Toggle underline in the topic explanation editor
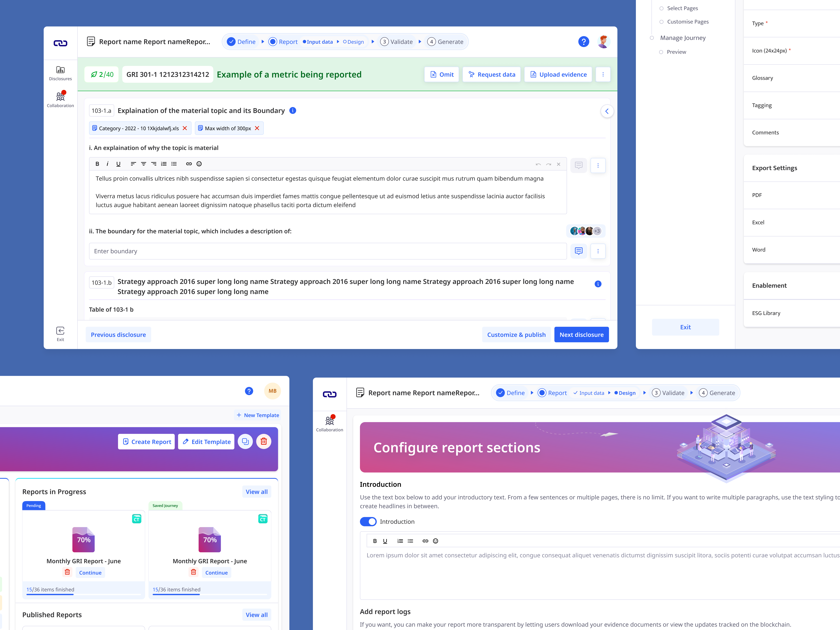Image resolution: width=840 pixels, height=630 pixels. point(118,164)
